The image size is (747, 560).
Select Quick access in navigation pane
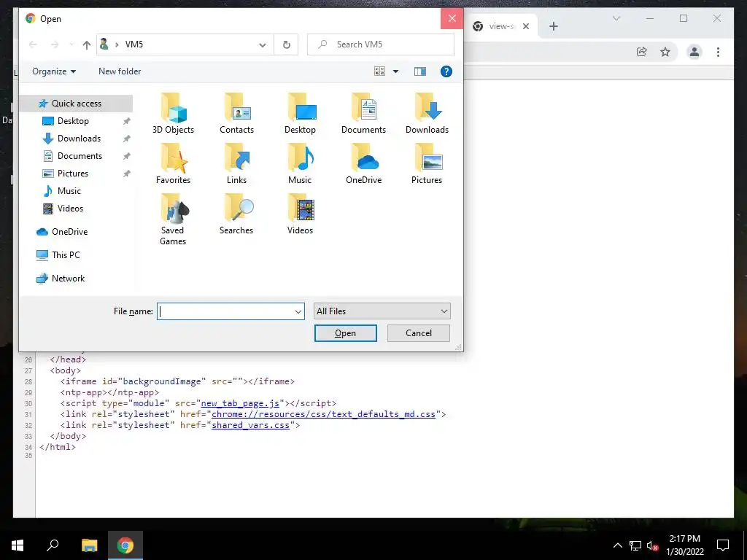click(76, 104)
